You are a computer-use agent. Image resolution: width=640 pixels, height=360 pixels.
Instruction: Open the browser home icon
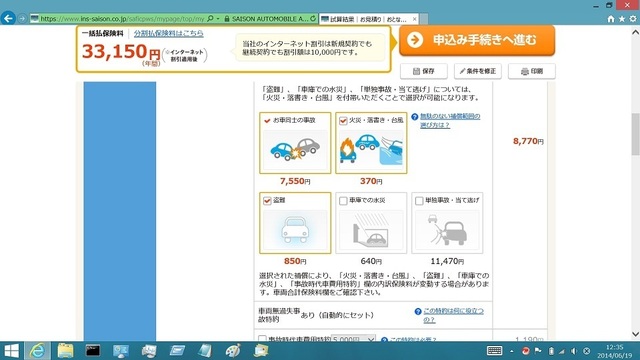tap(611, 19)
